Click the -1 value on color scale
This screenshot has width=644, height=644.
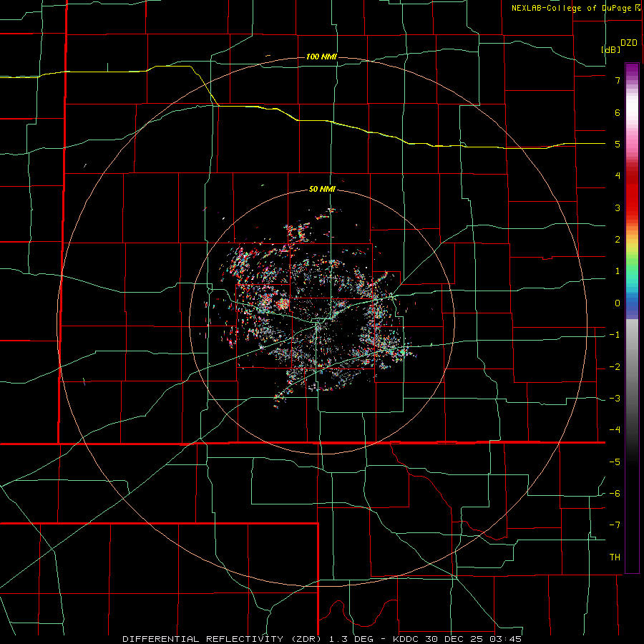615,335
